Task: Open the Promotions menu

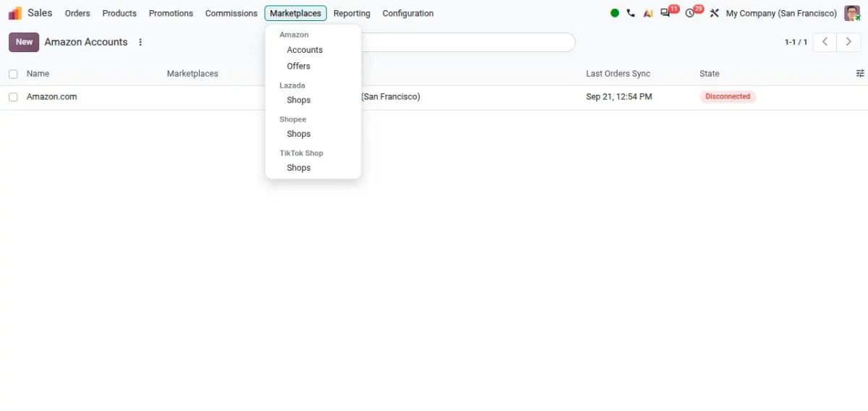Action: pyautogui.click(x=171, y=13)
